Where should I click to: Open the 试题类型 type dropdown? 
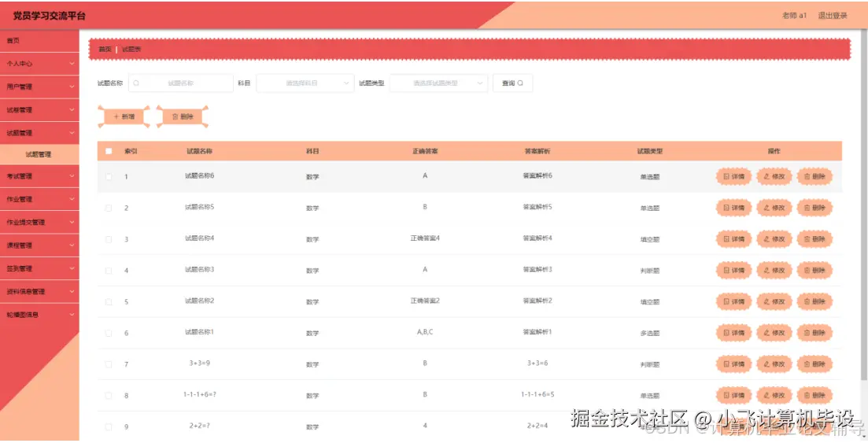click(438, 83)
